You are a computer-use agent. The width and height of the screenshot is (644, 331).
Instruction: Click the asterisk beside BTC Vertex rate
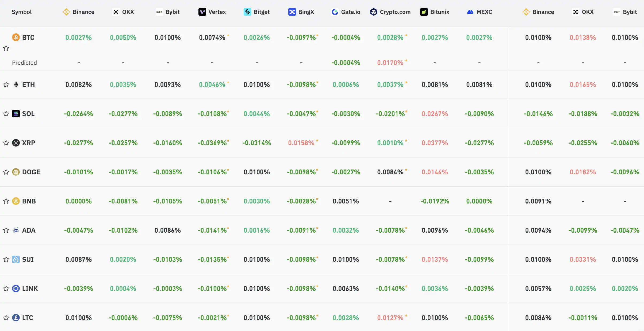pyautogui.click(x=228, y=35)
